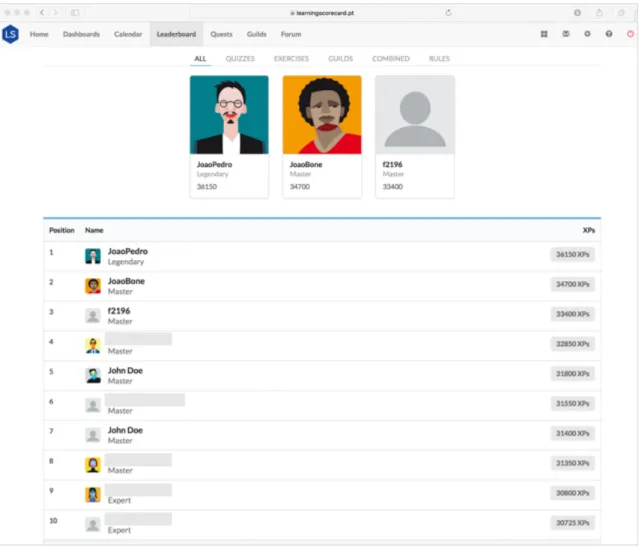Switch to the GUILDS leaderboard tab
Screen dimensions: 639x550
click(x=340, y=59)
